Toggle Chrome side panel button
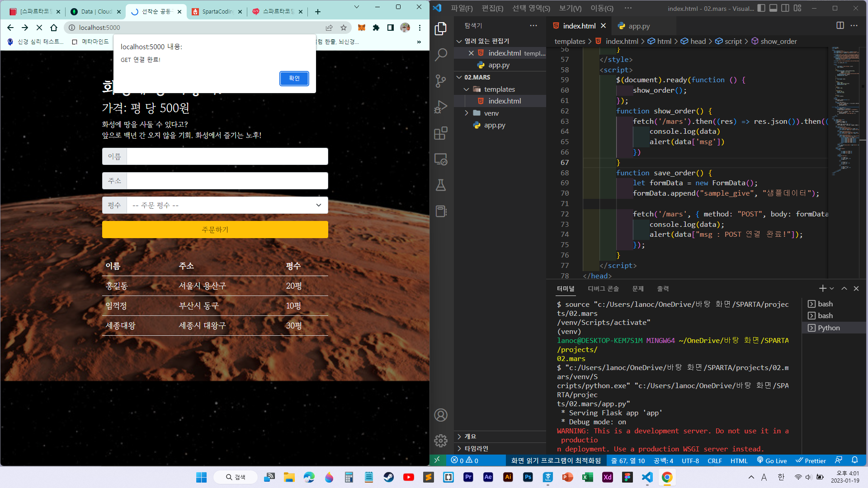Image resolution: width=868 pixels, height=488 pixels. tap(391, 28)
